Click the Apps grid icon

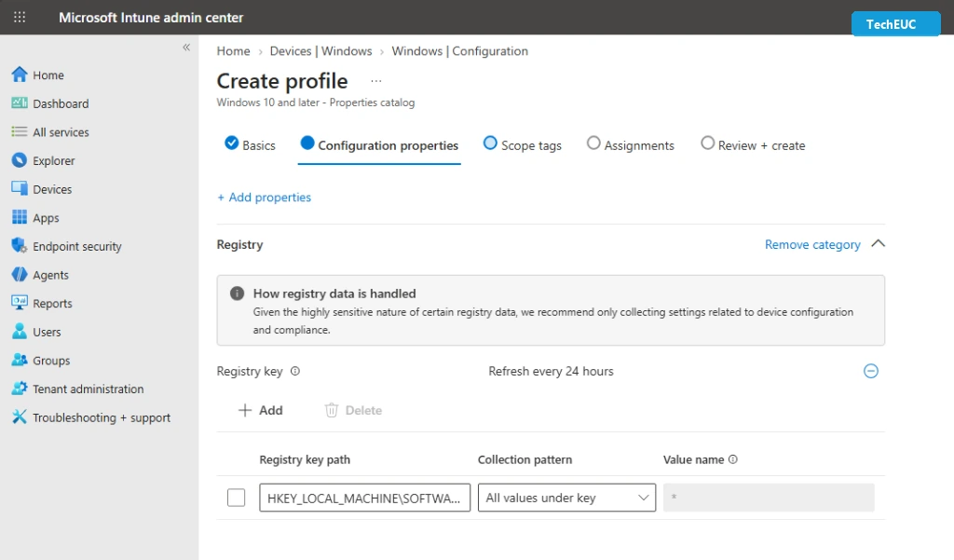click(20, 217)
